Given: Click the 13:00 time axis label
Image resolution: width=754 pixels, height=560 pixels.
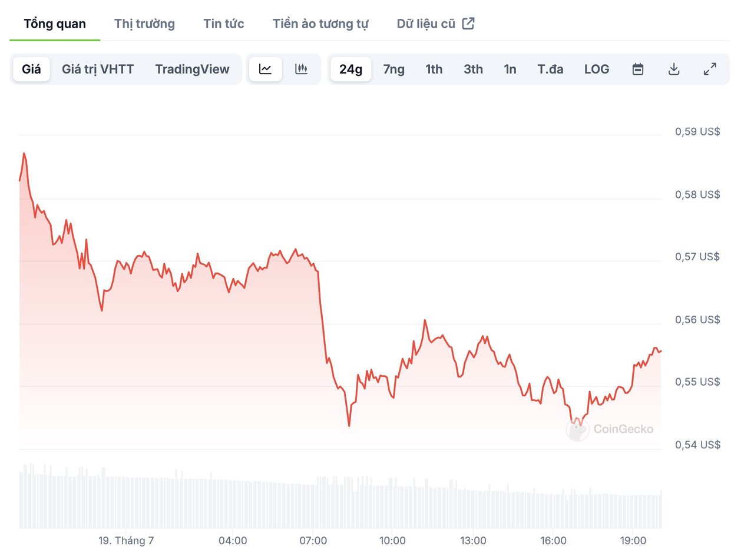Looking at the screenshot, I should point(473,541).
